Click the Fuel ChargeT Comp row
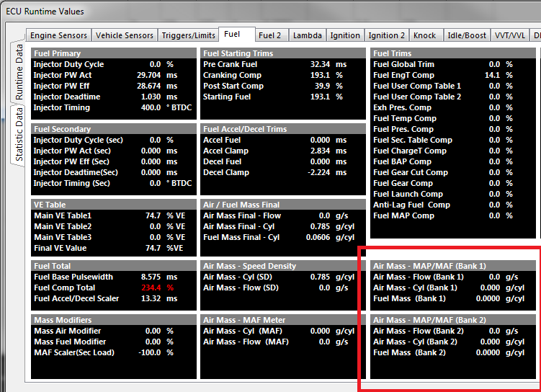This screenshot has height=392, width=541. pos(453,151)
